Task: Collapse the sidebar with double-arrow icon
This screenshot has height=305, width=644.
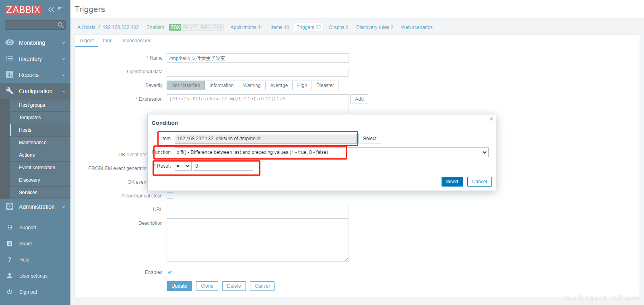Action: pos(51,10)
